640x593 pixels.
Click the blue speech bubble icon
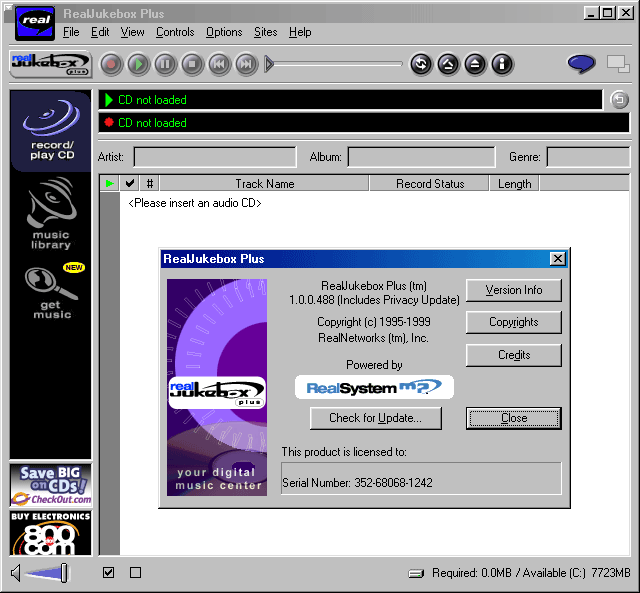[581, 64]
